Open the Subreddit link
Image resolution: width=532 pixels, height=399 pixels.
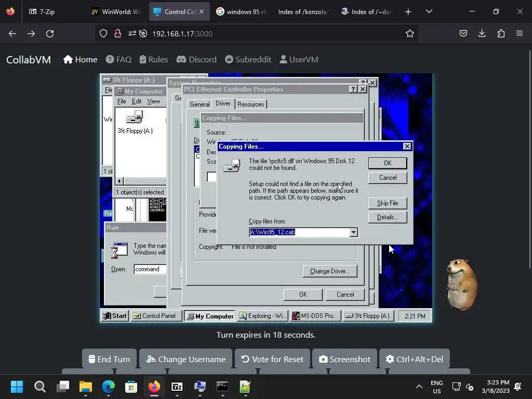248,60
